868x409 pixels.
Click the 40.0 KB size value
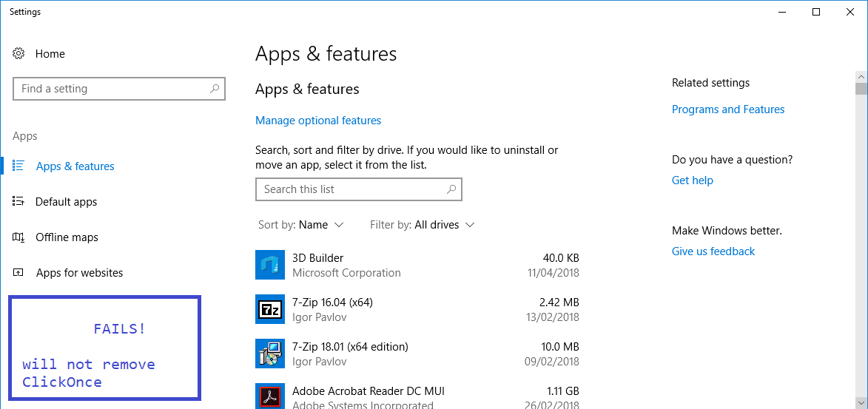(562, 258)
